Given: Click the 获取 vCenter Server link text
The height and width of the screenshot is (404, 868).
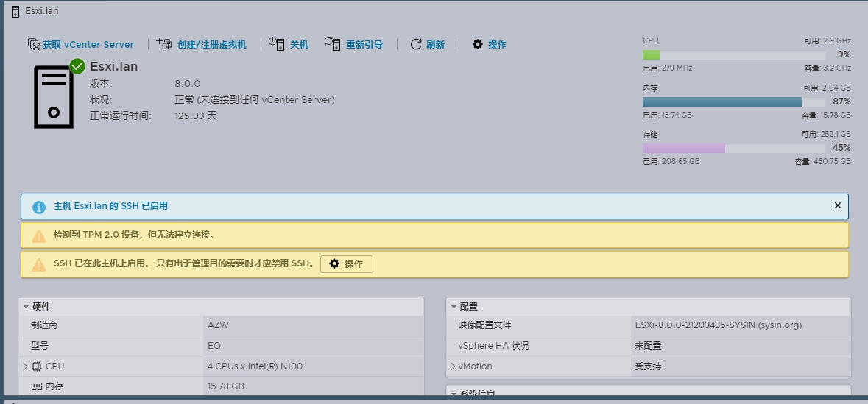Looking at the screenshot, I should (x=88, y=44).
